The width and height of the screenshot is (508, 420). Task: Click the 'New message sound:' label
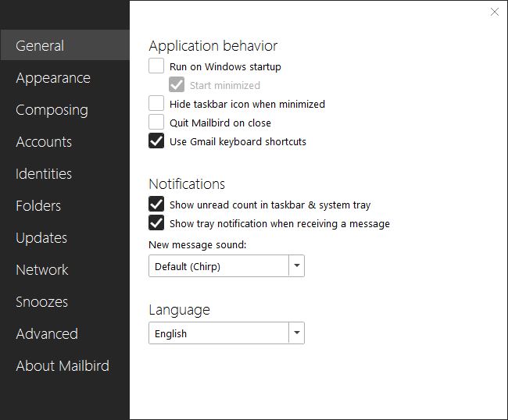[197, 244]
